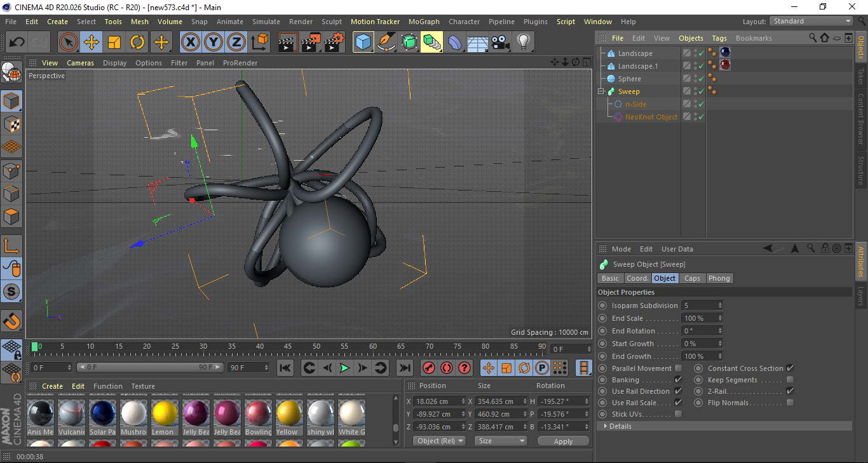Screen dimensions: 868x463
Task: Adjust Start Growth stepper arrows
Action: coord(720,344)
